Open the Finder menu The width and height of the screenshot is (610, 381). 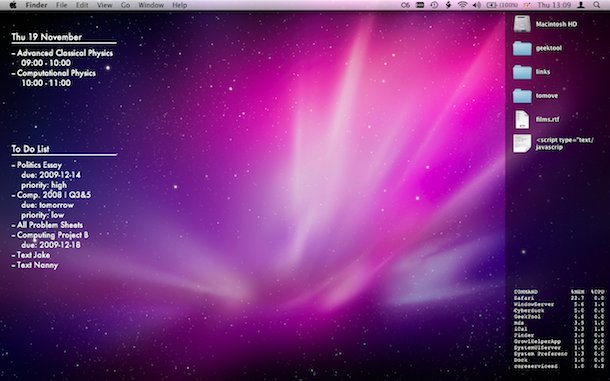(36, 5)
